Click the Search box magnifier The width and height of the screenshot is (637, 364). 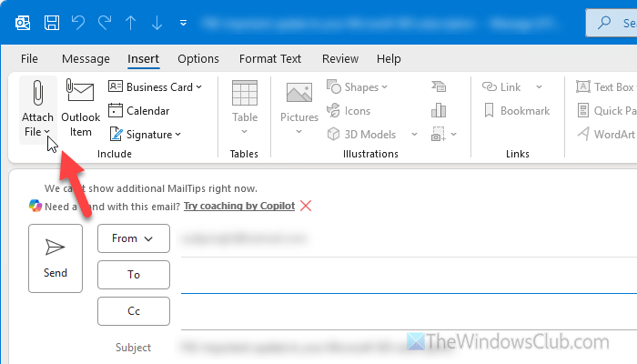[604, 22]
